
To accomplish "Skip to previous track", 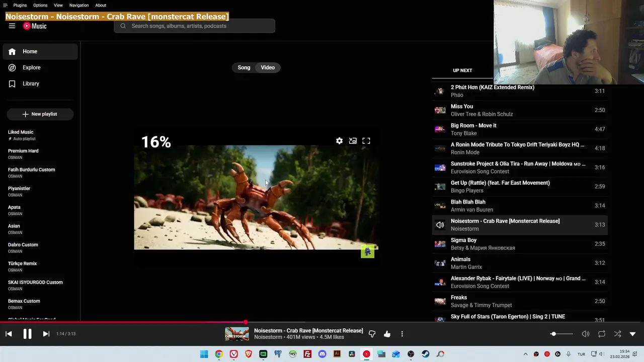I will [9, 334].
